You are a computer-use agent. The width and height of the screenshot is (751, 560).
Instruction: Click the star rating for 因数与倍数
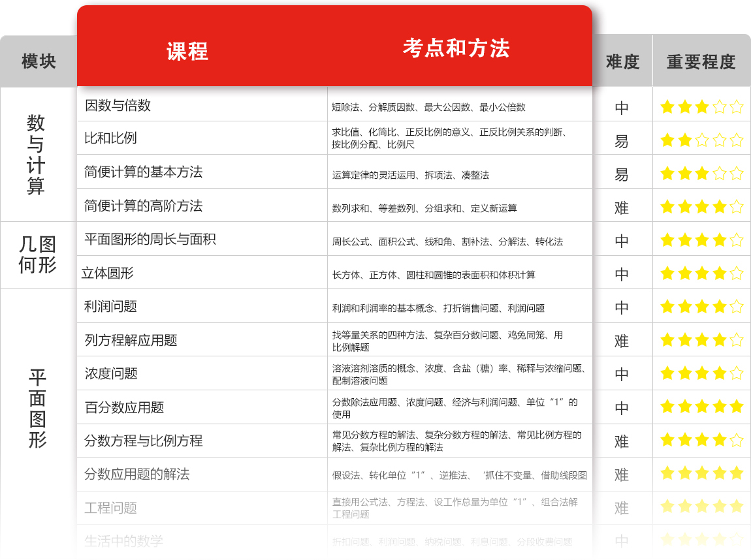(701, 107)
